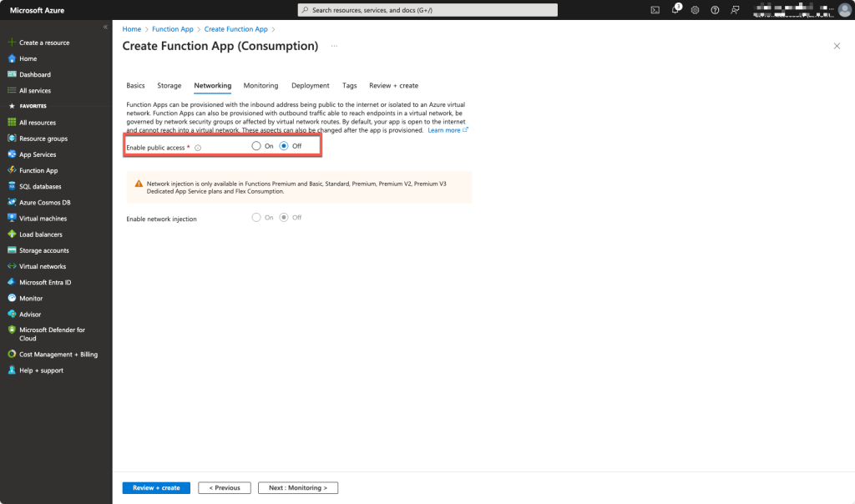Click the search resources input field

(x=427, y=10)
